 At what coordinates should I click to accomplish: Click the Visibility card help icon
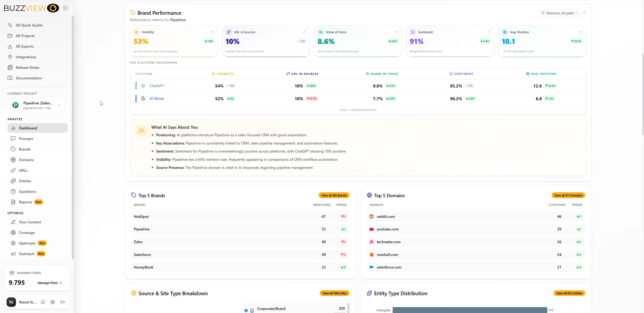pos(213,32)
